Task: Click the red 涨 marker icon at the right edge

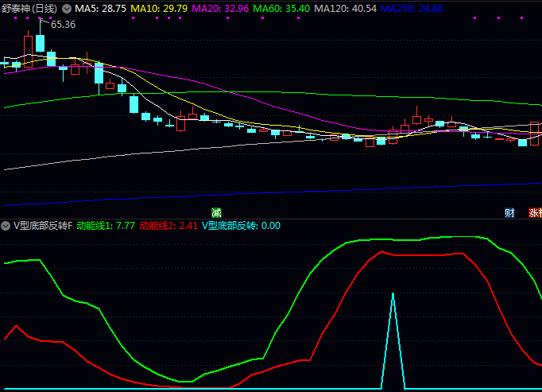Action: click(535, 212)
